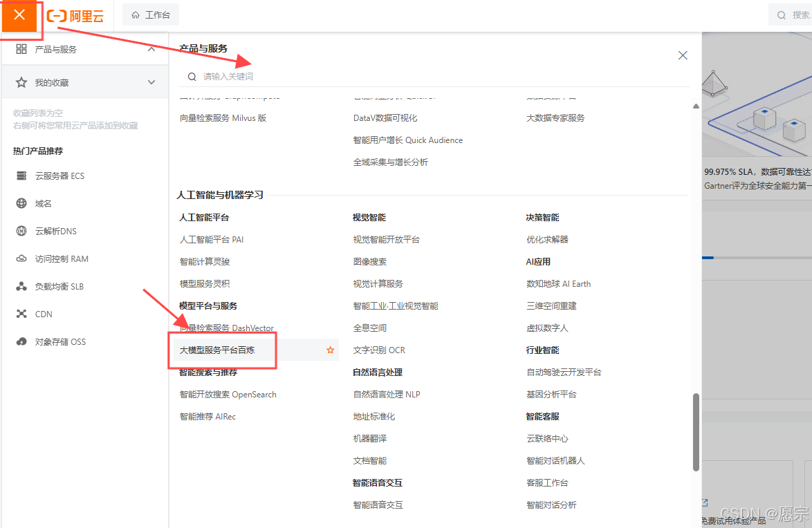Click the 产品与服务 grid icon in sidebar
The width and height of the screenshot is (812, 528).
[21, 49]
